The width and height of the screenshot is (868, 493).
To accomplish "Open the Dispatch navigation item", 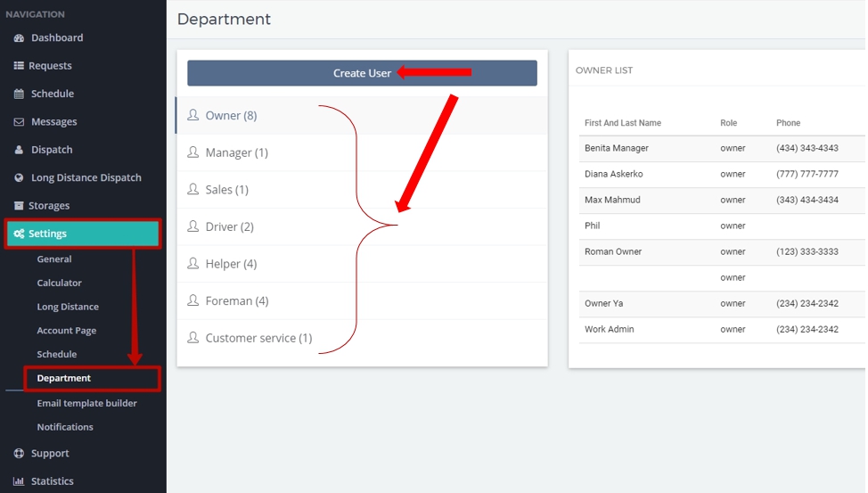I will pos(52,150).
